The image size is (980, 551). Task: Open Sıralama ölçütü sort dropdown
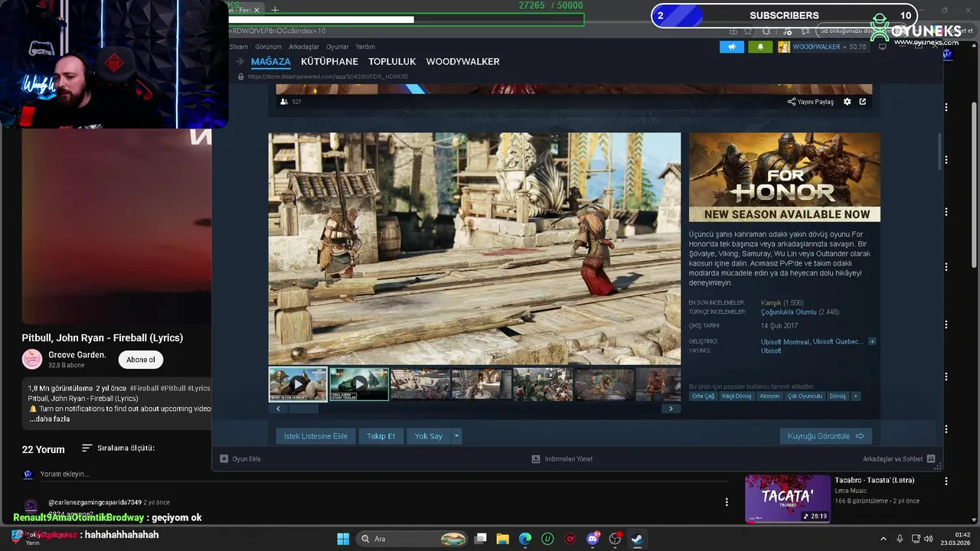point(118,448)
